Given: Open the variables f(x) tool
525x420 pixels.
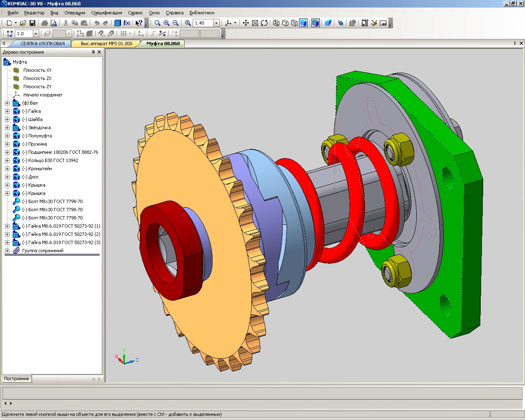Looking at the screenshot, I should tap(127, 23).
